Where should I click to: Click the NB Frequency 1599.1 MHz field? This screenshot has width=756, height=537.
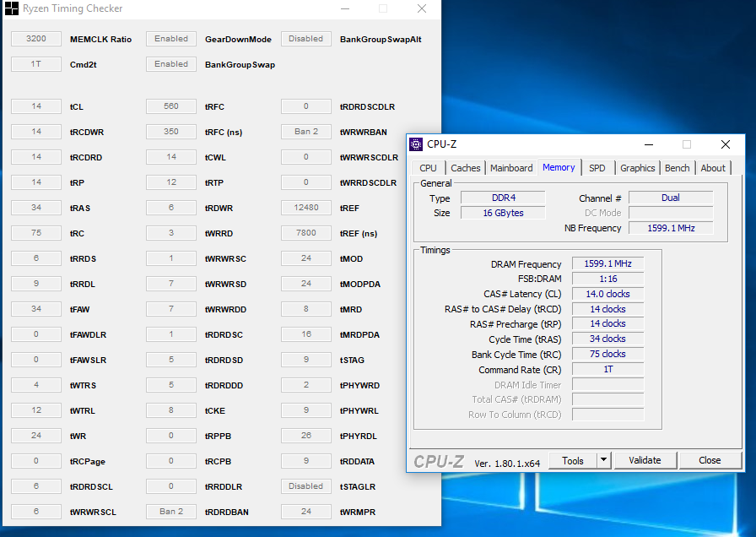[671, 228]
